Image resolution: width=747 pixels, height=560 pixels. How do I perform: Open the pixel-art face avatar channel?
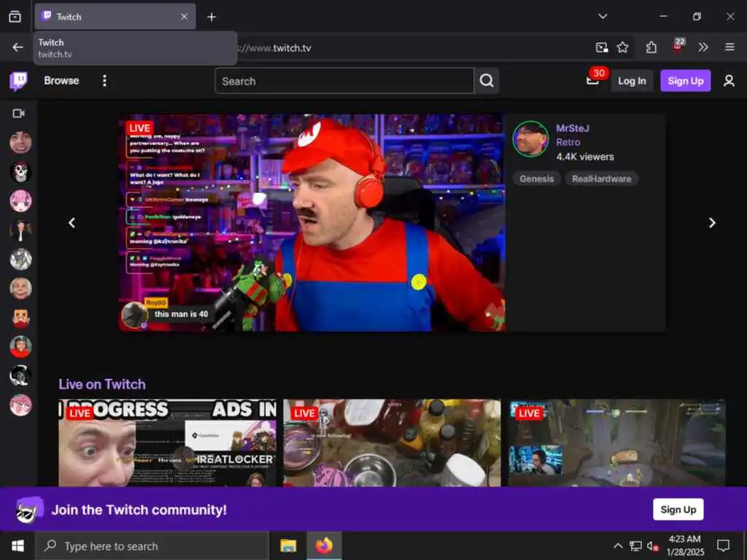click(20, 318)
